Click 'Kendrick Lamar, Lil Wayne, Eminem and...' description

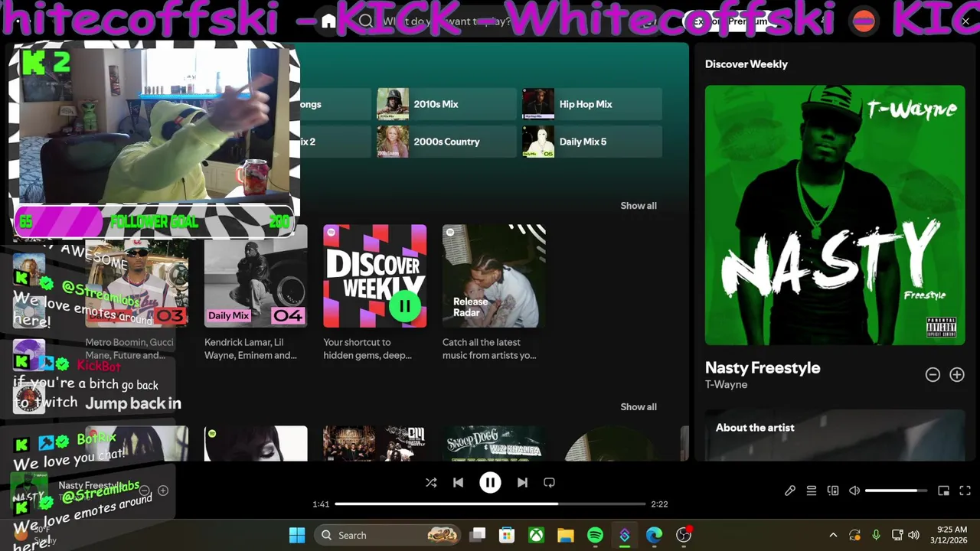click(251, 349)
